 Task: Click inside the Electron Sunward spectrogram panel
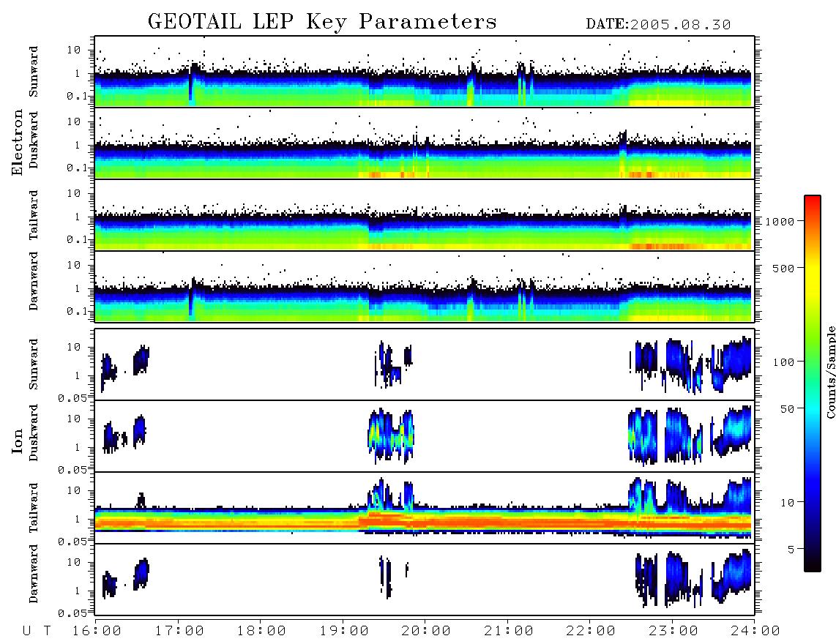tap(425, 72)
